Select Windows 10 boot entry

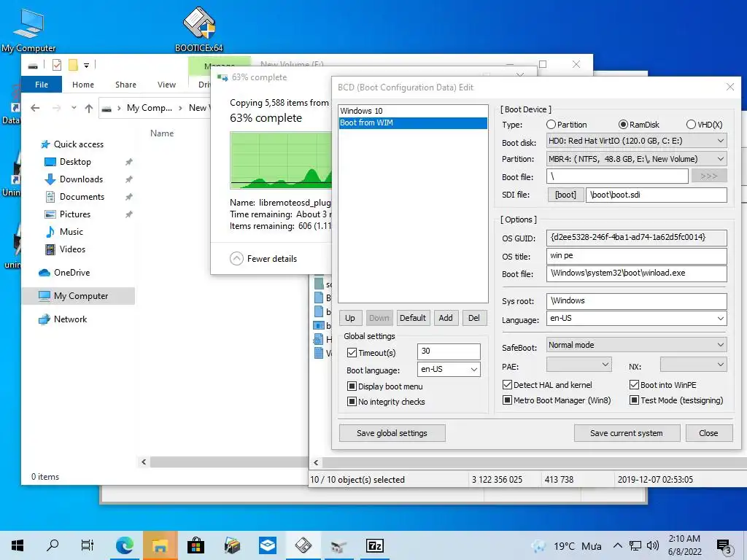pos(413,111)
